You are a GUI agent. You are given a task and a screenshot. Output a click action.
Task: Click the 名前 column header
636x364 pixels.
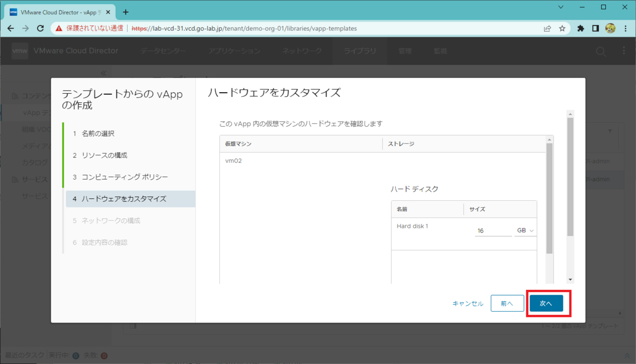[x=427, y=209]
